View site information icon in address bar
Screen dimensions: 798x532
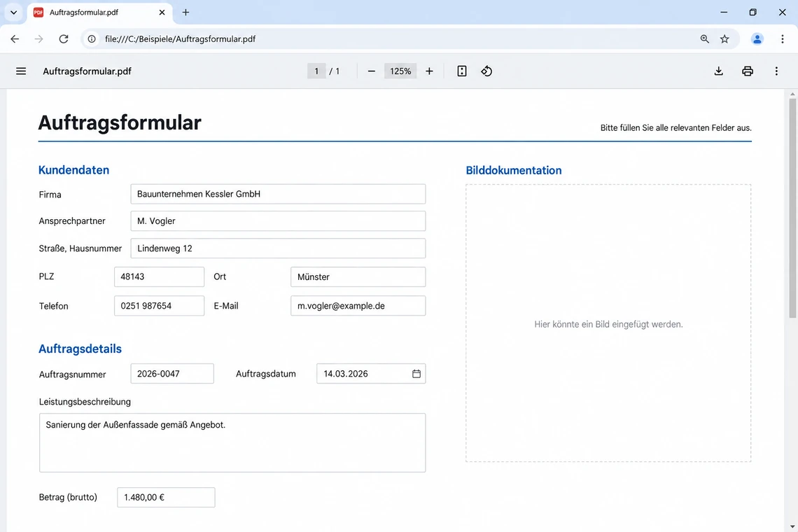point(92,38)
